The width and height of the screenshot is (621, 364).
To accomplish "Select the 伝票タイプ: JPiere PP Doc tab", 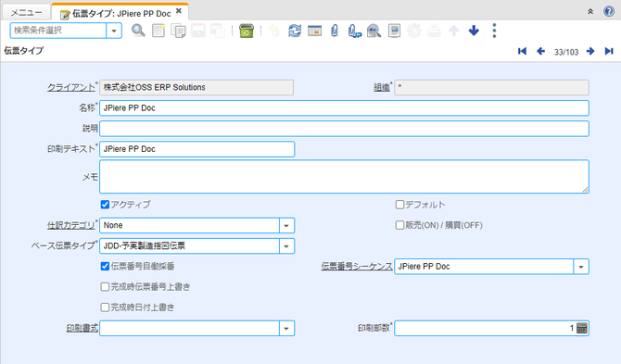I will click(120, 12).
